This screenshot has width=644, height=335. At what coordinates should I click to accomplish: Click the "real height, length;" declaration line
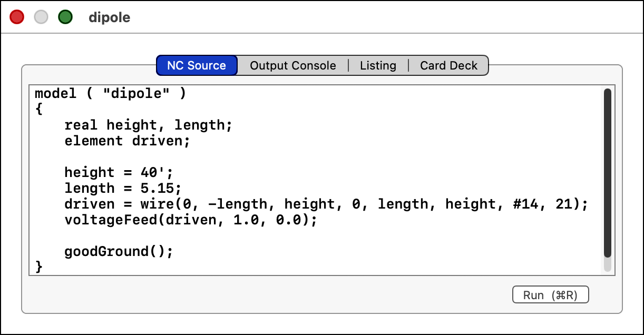[148, 125]
